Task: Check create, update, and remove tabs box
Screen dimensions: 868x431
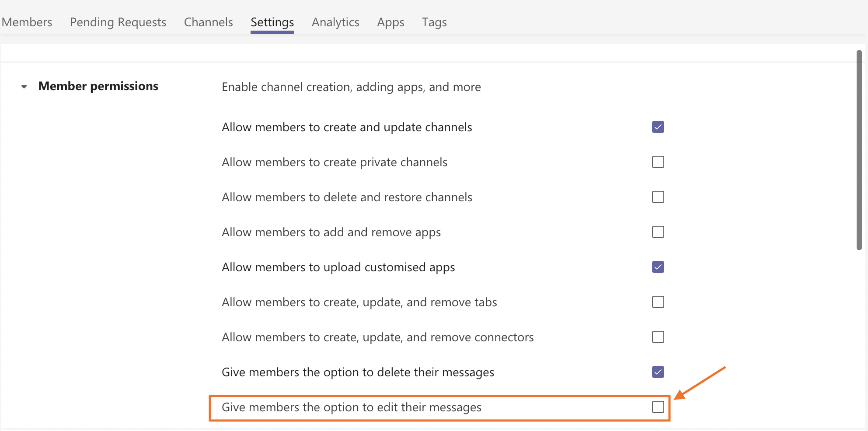Action: pyautogui.click(x=658, y=302)
